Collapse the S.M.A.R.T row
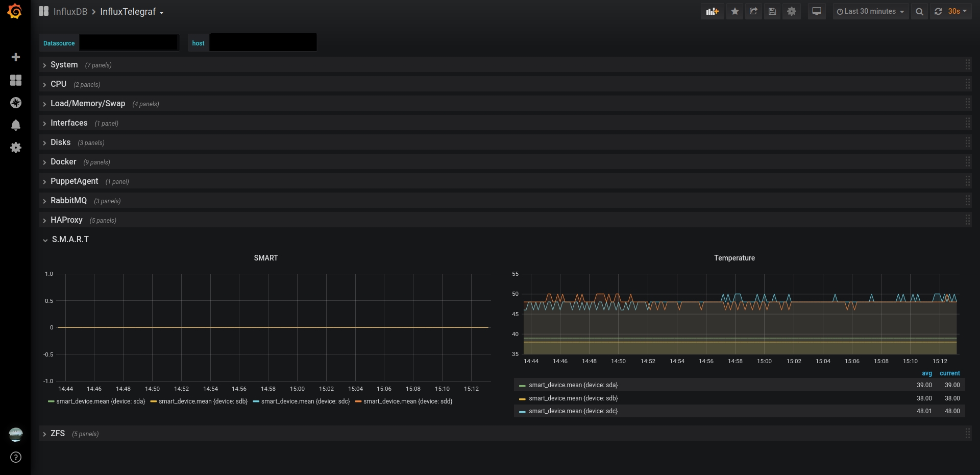Screen dimensions: 980x475 (x=70, y=240)
